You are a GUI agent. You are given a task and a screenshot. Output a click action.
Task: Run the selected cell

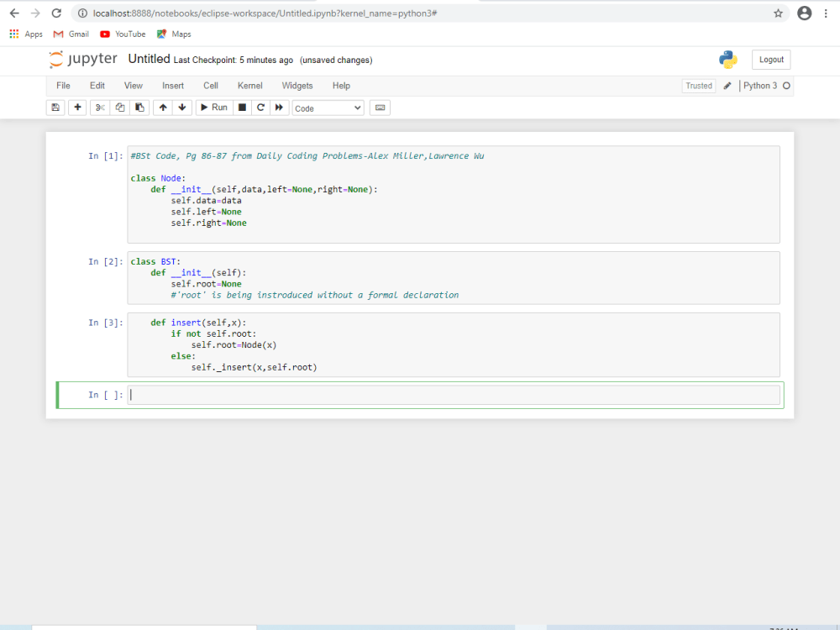pyautogui.click(x=213, y=108)
